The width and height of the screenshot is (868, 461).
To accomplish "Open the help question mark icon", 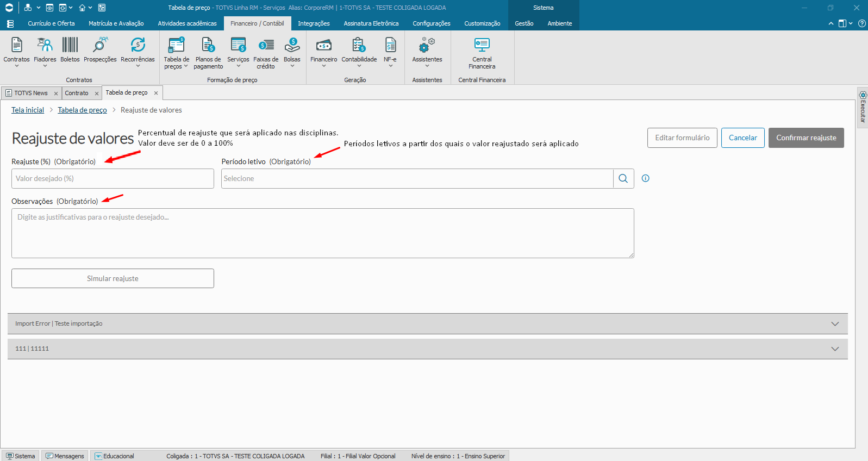I will click(862, 23).
